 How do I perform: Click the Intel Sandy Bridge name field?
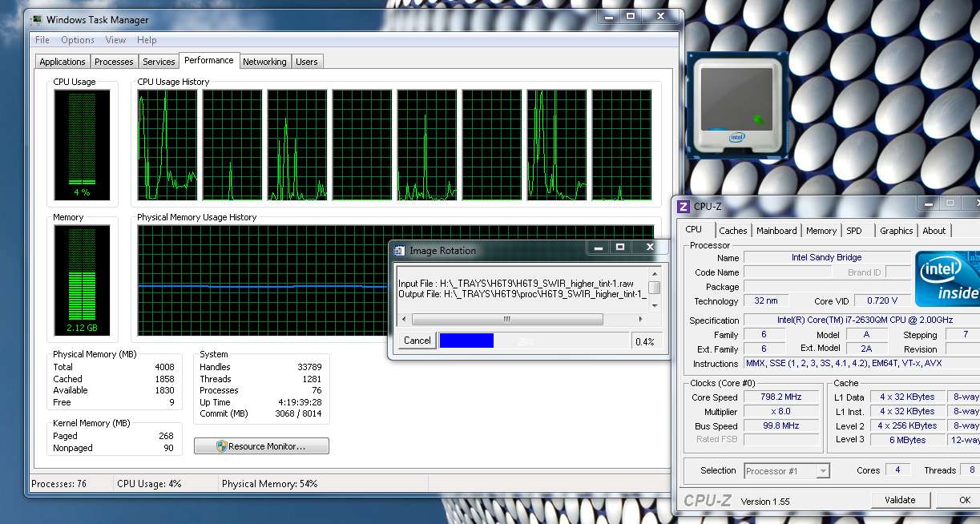827,257
